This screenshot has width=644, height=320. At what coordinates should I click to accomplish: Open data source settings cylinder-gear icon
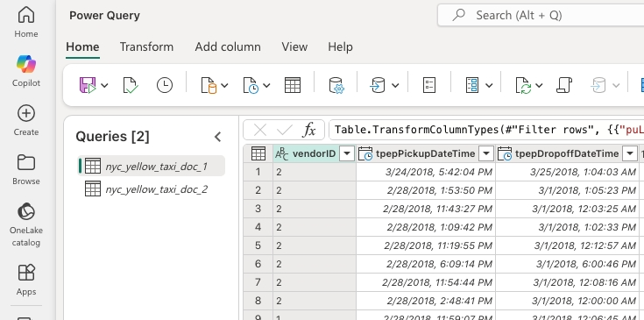click(x=336, y=85)
